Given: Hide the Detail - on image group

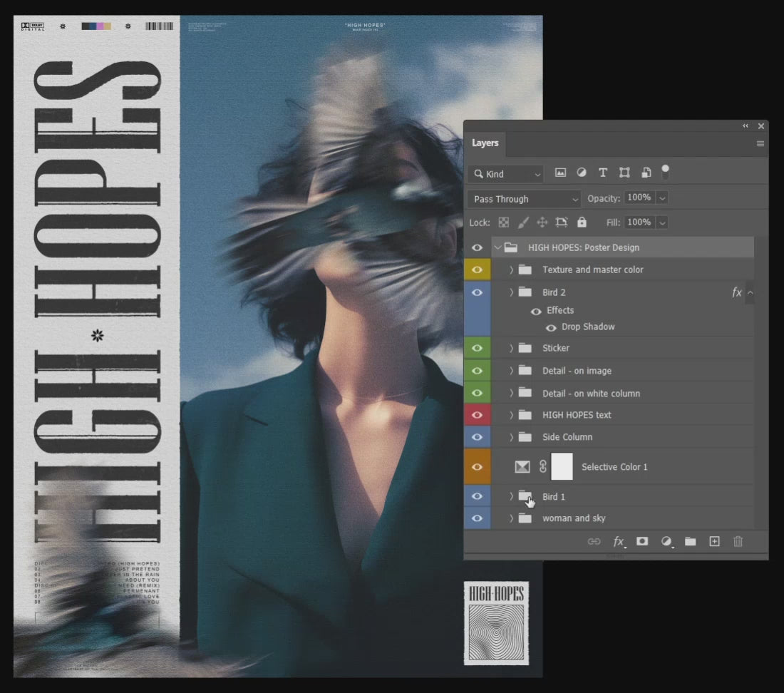Looking at the screenshot, I should point(477,371).
